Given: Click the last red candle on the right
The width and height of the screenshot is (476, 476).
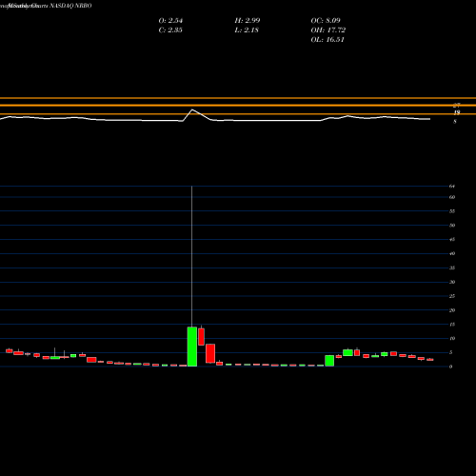Looking at the screenshot, I should point(430,360).
